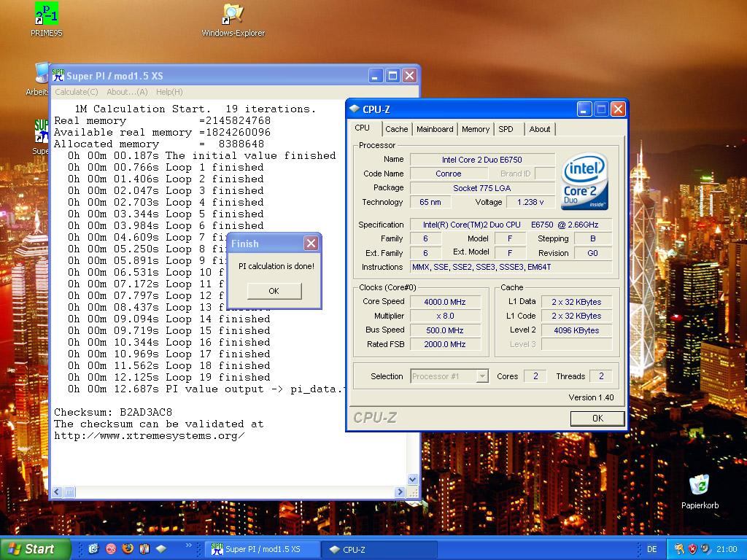Open the Papierkorb recycle bin icon
This screenshot has width=747, height=560.
click(700, 492)
